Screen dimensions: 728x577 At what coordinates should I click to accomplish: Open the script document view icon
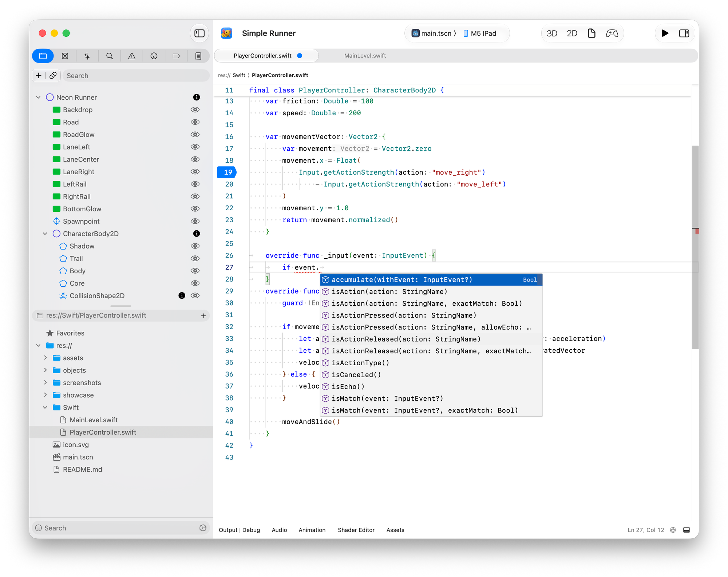tap(592, 33)
